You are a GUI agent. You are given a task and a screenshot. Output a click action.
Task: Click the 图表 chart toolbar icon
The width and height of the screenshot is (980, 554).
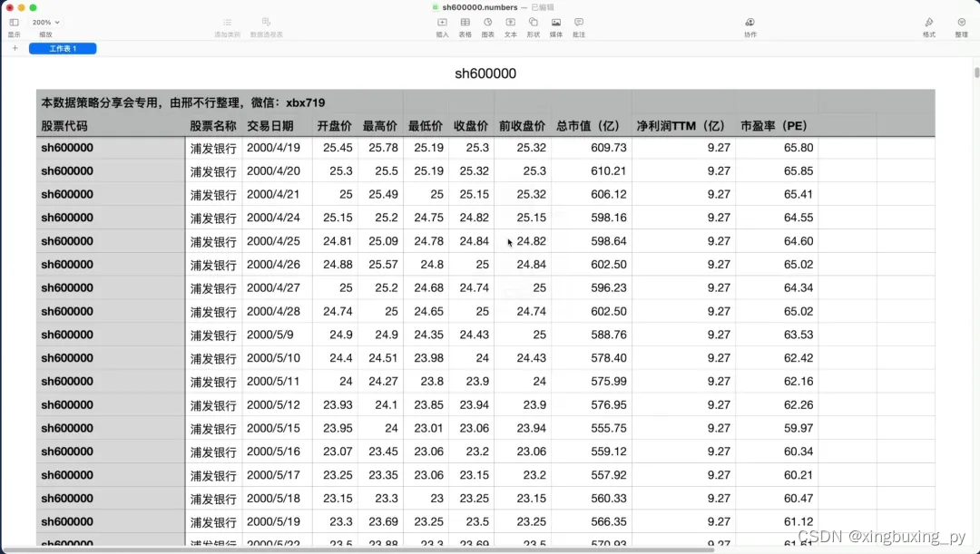(487, 23)
